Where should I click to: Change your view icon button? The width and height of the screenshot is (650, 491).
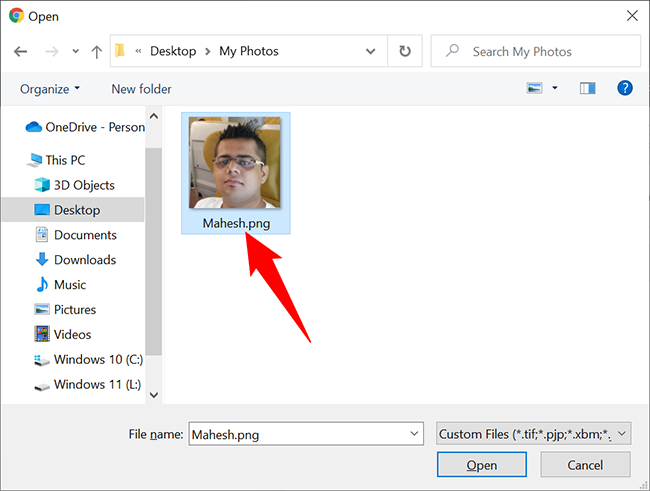pos(534,88)
